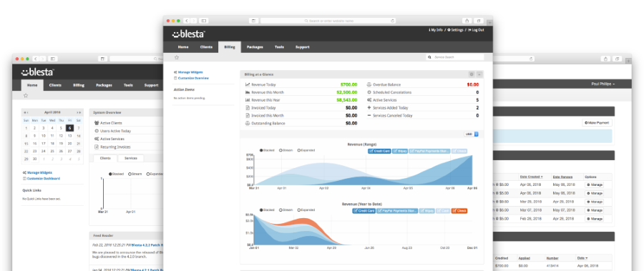Click the Active Clients icon in left window
This screenshot has height=271, width=644.
[97, 123]
